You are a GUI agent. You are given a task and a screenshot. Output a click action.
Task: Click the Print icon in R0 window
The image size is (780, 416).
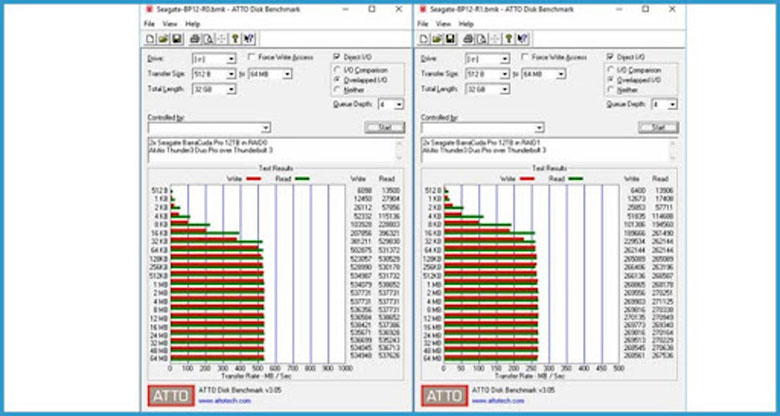point(195,39)
